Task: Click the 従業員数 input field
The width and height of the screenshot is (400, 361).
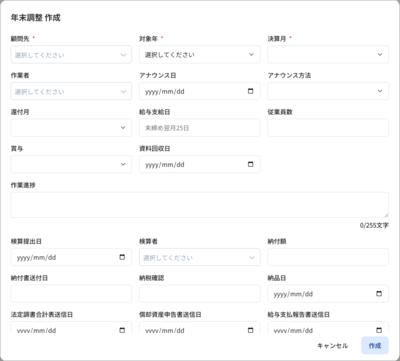Action: tap(328, 128)
